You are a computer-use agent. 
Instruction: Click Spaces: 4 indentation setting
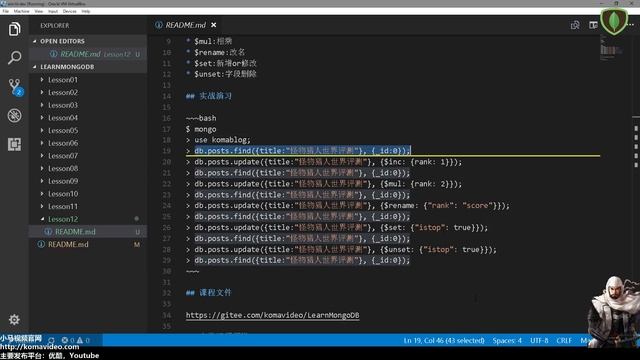pos(507,340)
